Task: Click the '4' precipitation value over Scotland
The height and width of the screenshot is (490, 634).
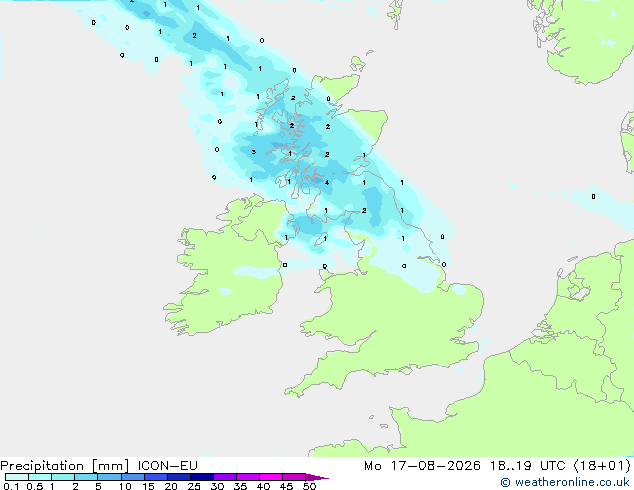Action: click(x=327, y=182)
